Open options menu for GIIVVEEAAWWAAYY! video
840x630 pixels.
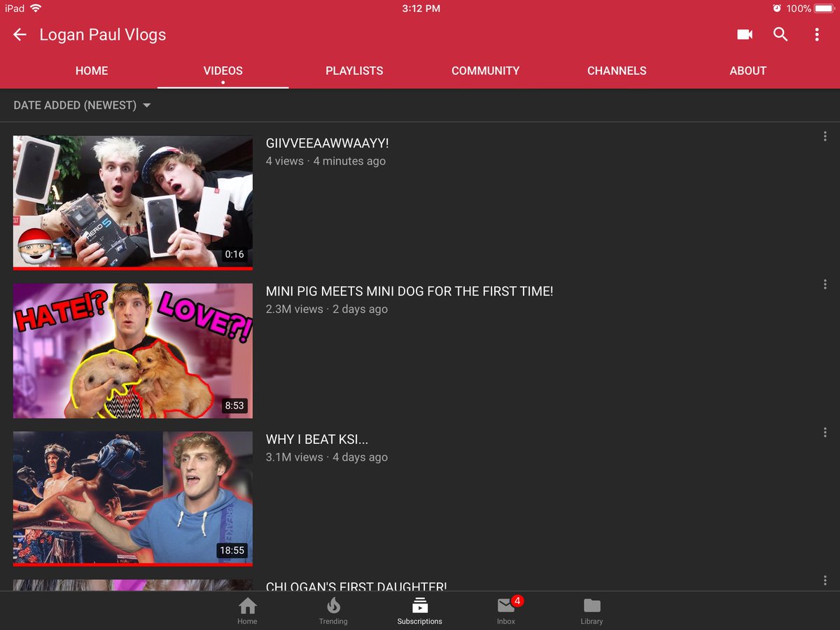coord(825,136)
